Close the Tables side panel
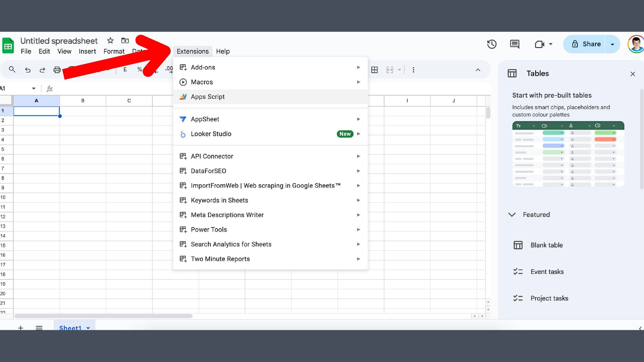Viewport: 644px width, 362px height. (x=633, y=74)
